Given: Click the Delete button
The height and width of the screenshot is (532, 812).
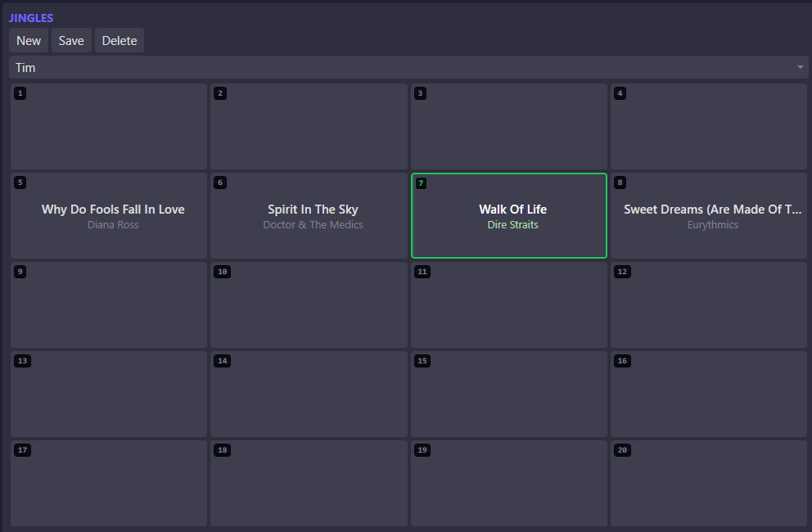Looking at the screenshot, I should coord(120,41).
